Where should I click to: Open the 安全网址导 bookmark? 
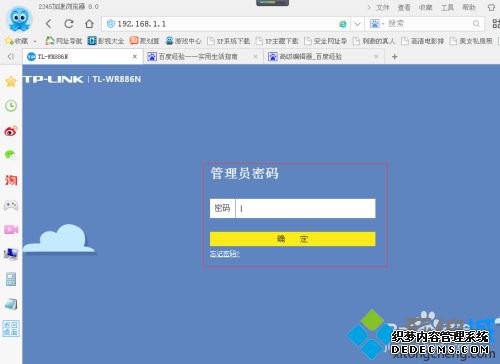(326, 41)
